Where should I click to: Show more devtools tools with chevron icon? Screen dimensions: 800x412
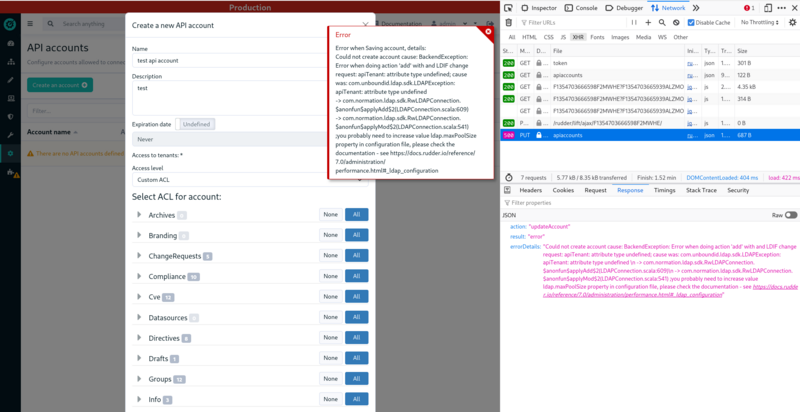point(696,8)
